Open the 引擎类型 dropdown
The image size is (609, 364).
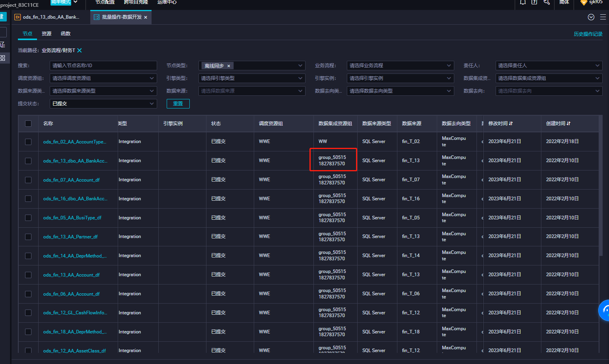coord(252,78)
